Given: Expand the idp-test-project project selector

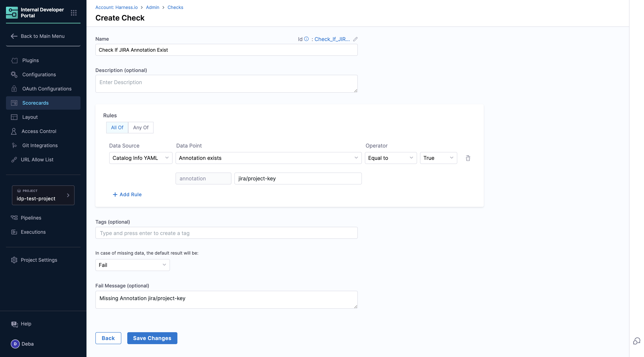Looking at the screenshot, I should point(43,195).
